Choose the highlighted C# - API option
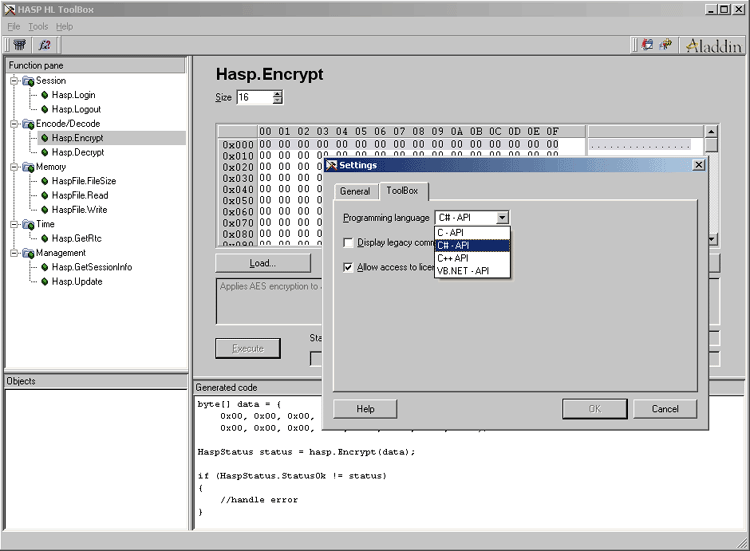The height and width of the screenshot is (551, 750). (473, 245)
